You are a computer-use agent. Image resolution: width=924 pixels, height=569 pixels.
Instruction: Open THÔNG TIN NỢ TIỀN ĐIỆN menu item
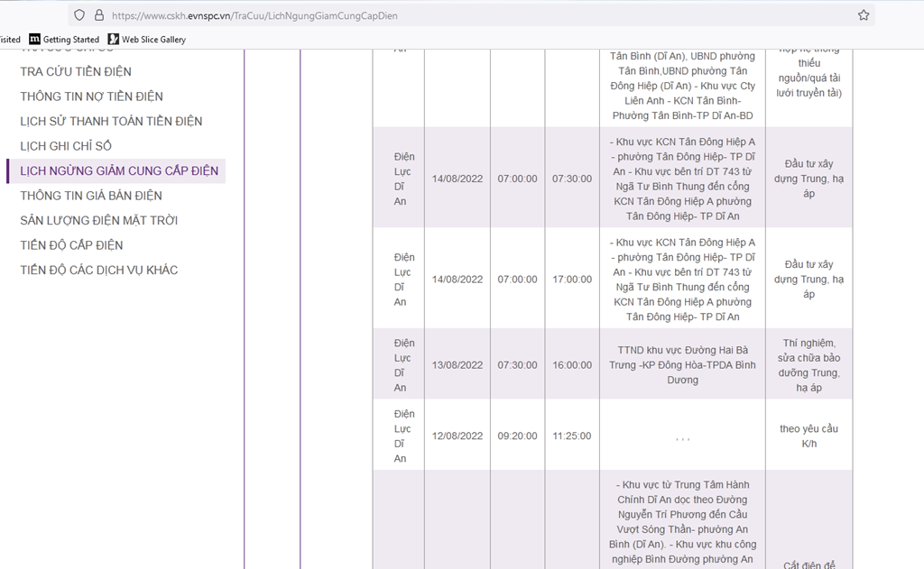pyautogui.click(x=91, y=96)
